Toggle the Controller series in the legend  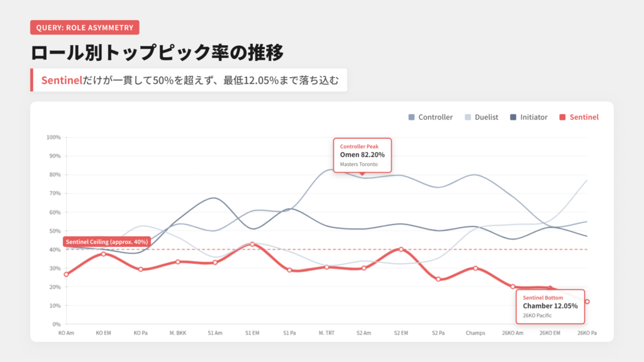tap(431, 117)
